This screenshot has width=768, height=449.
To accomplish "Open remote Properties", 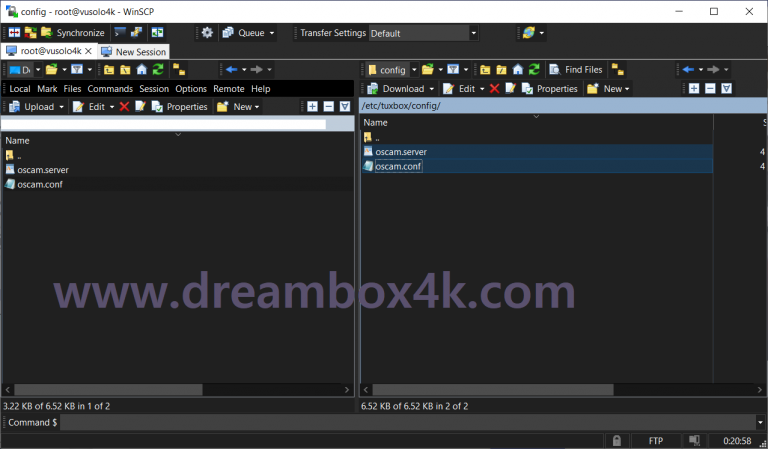I will (550, 89).
